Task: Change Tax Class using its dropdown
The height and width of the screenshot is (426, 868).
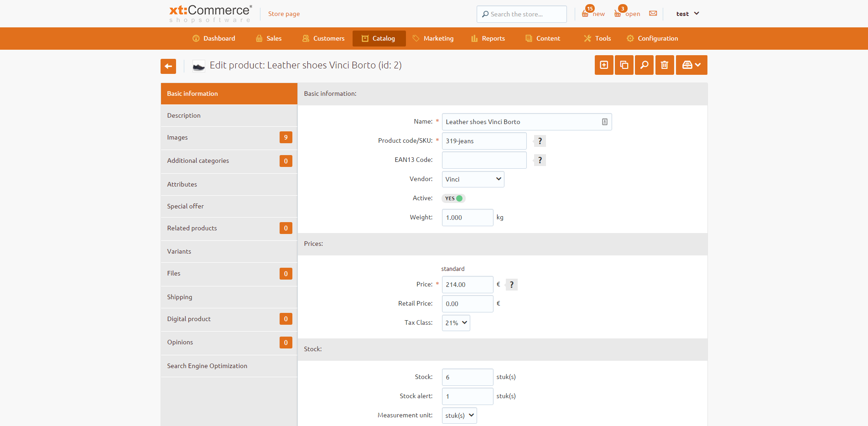Action: coord(455,322)
